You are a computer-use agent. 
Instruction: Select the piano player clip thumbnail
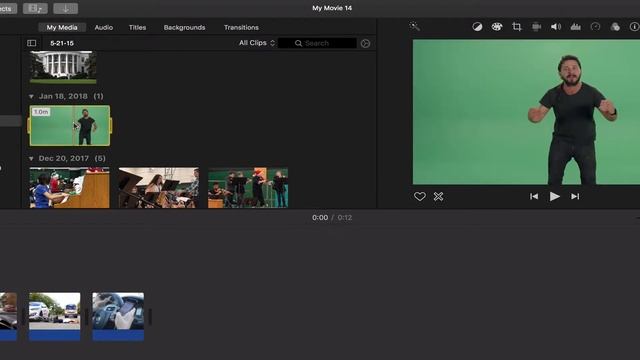69,188
